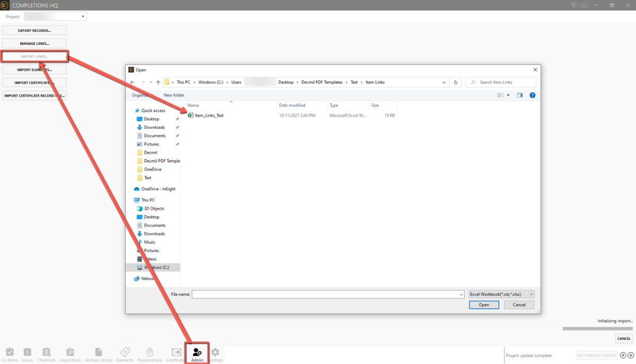Select 3D Objects under This PC

[154, 209]
